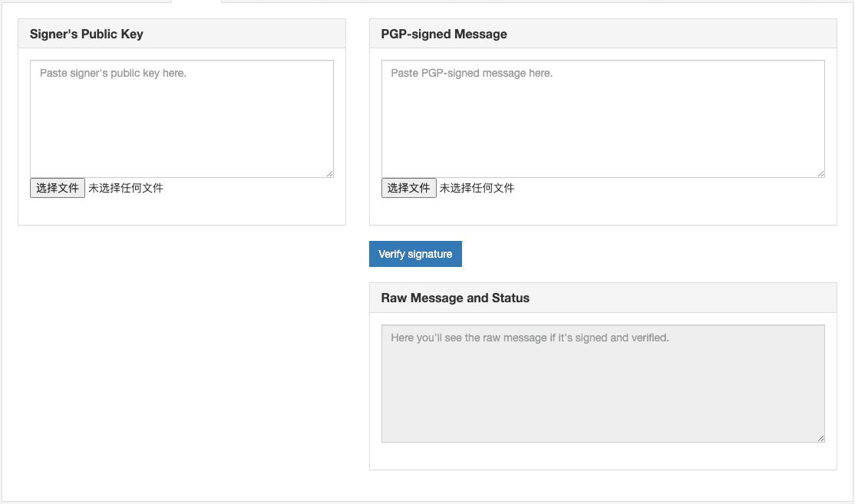Click the "Here you'll see the raw message" placeholder

530,338
